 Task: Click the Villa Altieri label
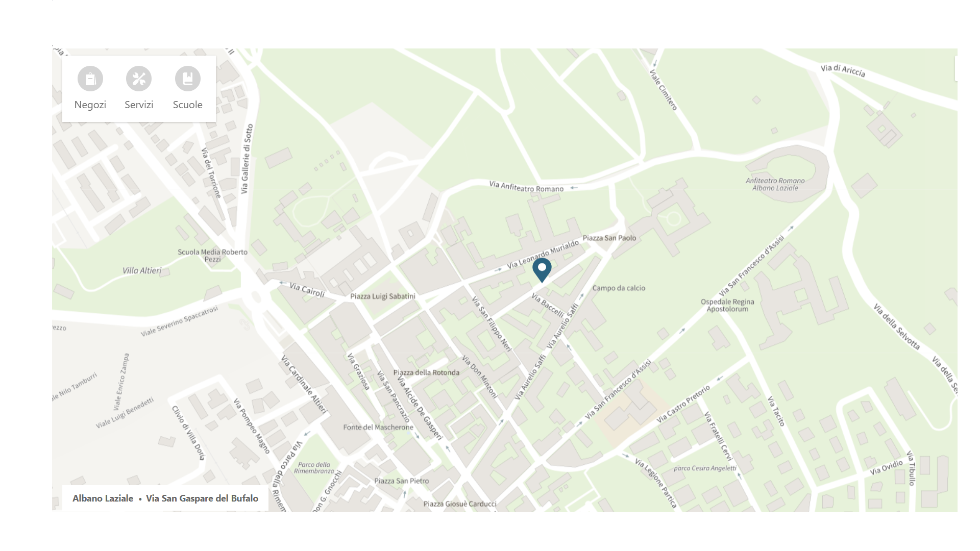click(142, 270)
